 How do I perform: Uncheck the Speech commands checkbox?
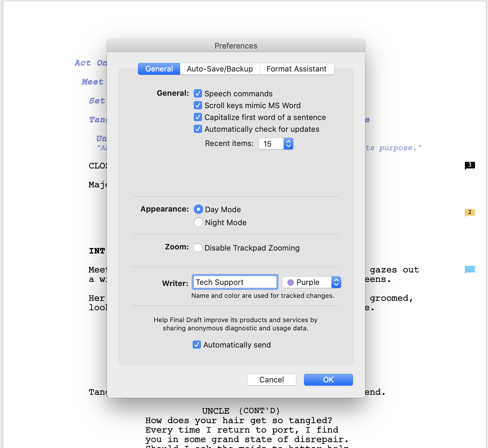[198, 94]
